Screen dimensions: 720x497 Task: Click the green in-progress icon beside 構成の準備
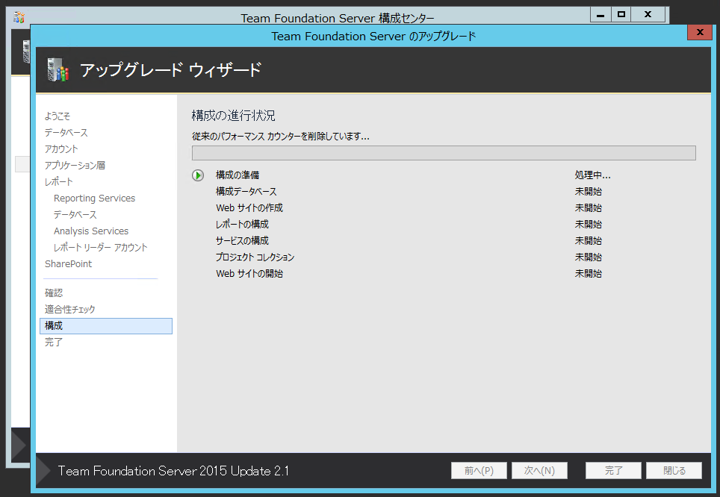click(x=198, y=175)
